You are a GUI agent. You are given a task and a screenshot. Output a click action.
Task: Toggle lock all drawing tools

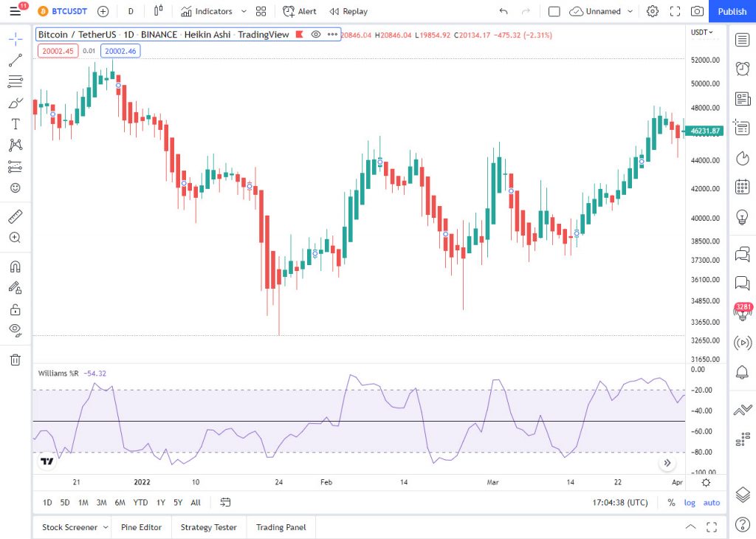(x=16, y=309)
